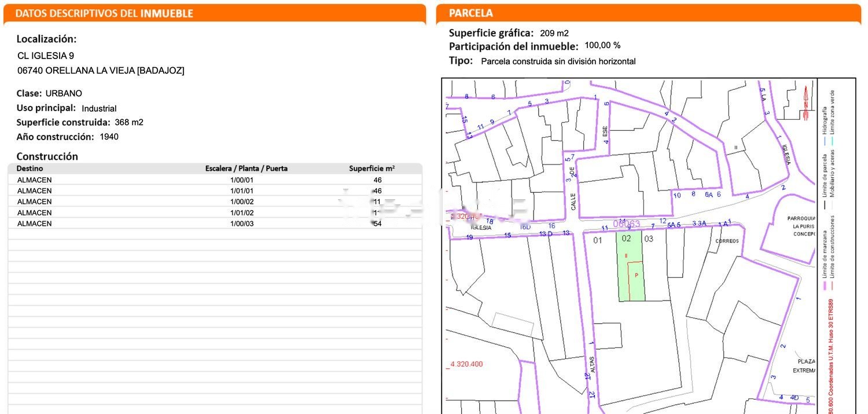Click the construction year '1940'
This screenshot has width=868, height=414.
coord(109,137)
